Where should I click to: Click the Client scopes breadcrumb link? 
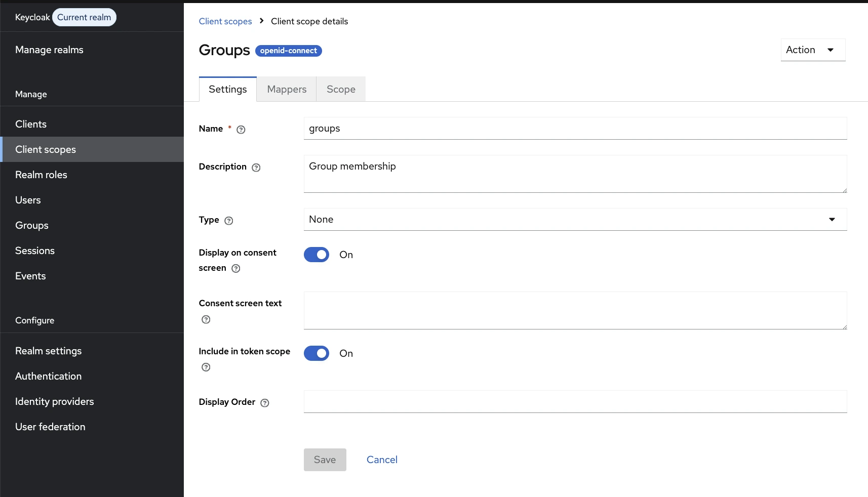pyautogui.click(x=225, y=21)
